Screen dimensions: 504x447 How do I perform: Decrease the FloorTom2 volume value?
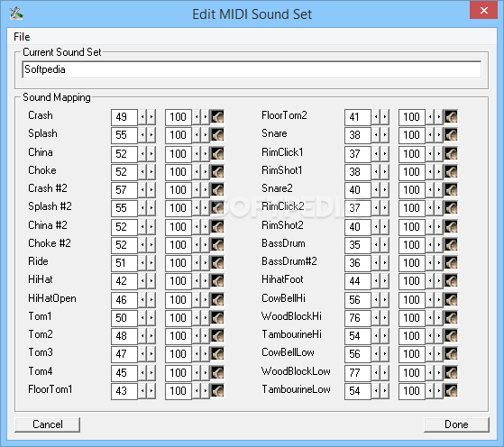point(430,117)
